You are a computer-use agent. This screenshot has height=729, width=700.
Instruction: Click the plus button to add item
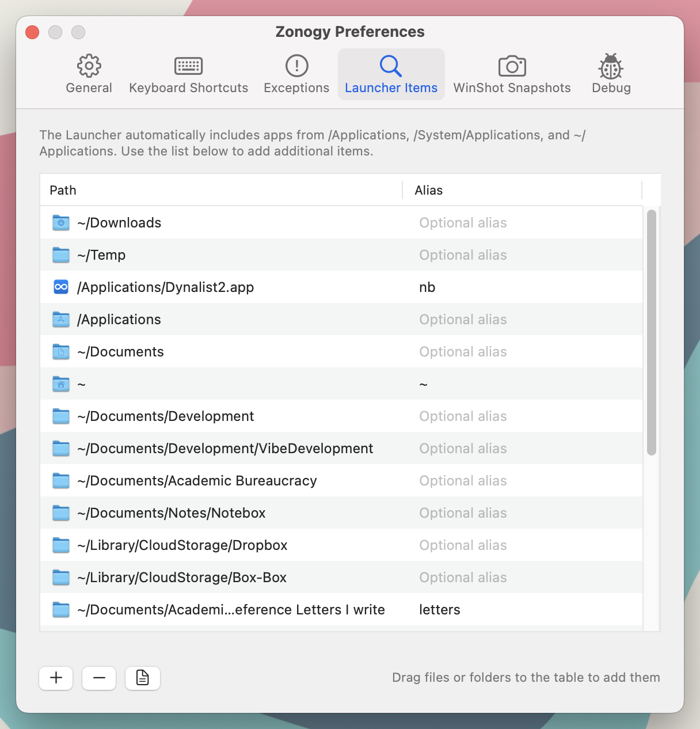click(56, 678)
